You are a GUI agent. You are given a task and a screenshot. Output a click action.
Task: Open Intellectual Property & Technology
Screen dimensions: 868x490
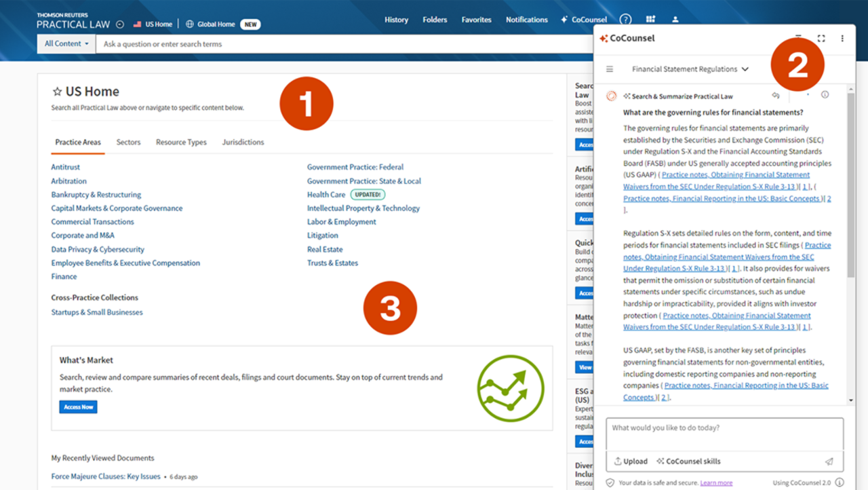tap(363, 208)
